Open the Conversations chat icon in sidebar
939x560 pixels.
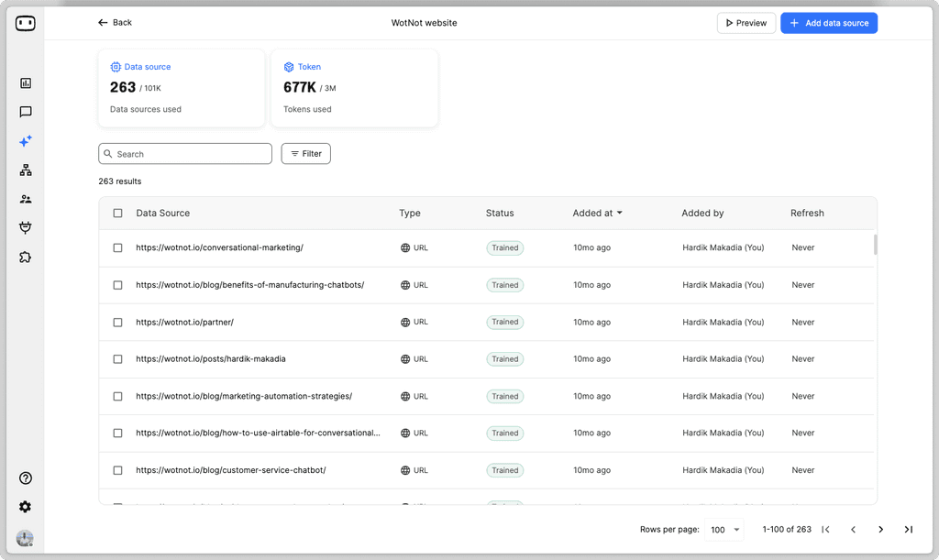tap(25, 112)
